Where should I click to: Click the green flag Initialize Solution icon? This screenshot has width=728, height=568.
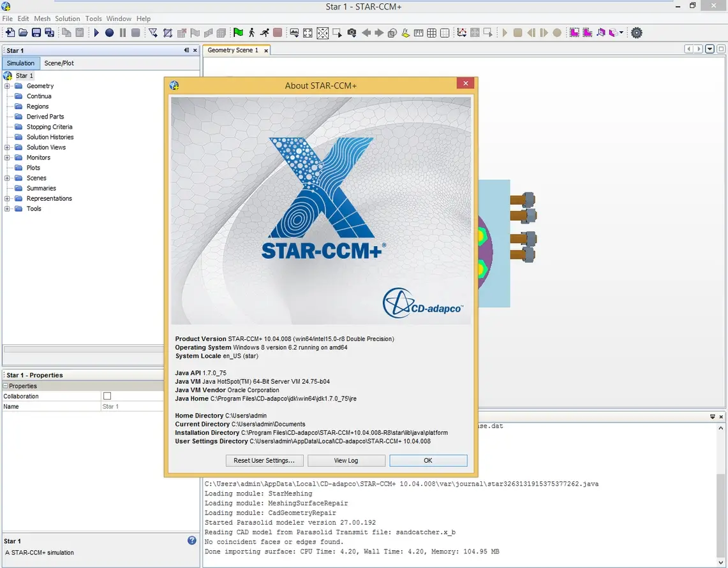(238, 33)
